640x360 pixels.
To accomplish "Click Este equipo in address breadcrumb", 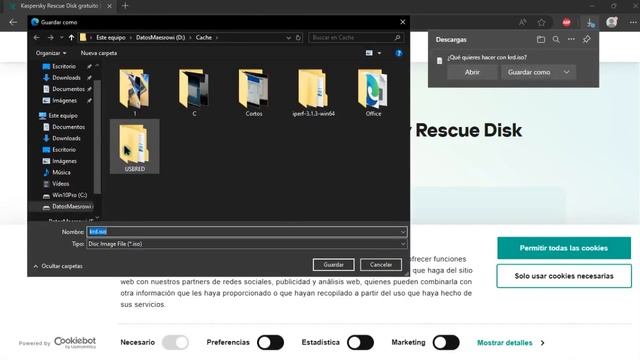I will pyautogui.click(x=111, y=38).
